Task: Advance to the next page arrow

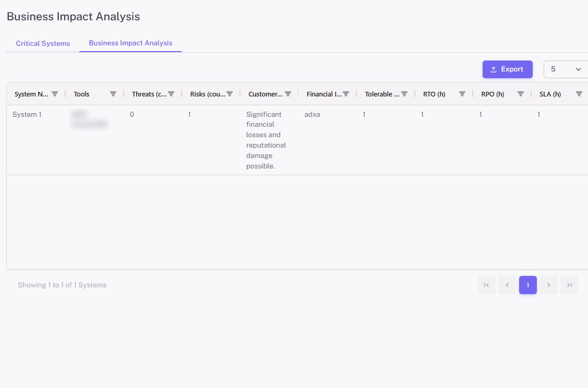Action: tap(548, 285)
